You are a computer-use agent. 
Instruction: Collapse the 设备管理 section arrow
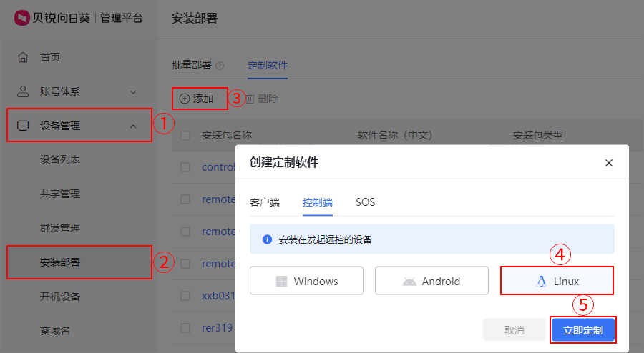[133, 126]
